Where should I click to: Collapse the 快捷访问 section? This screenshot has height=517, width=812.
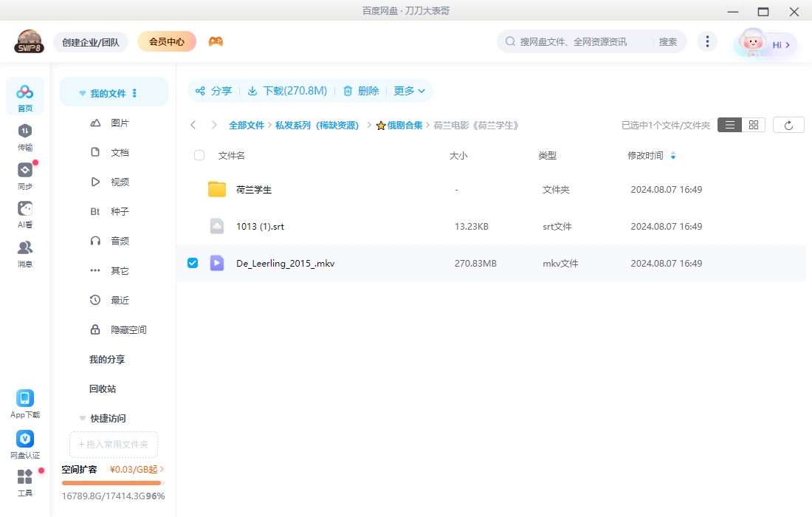[82, 418]
